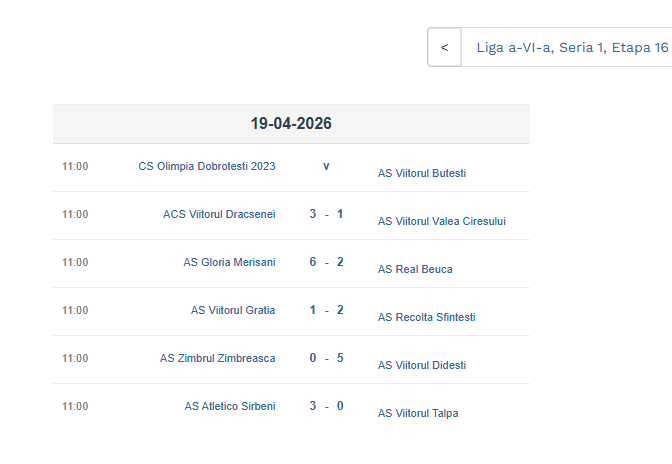Open AS Viitorul Didesti team page

pos(422,365)
